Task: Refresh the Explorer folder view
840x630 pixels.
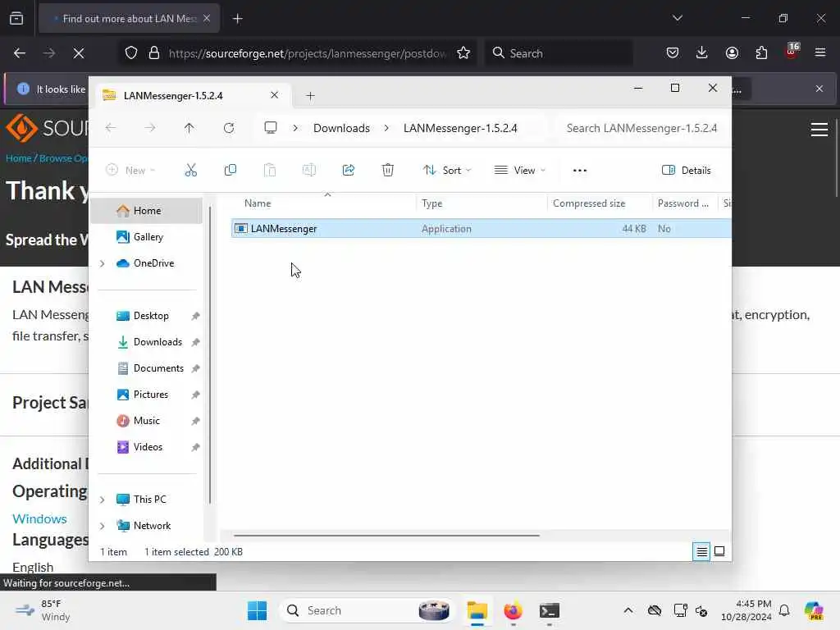Action: (229, 128)
